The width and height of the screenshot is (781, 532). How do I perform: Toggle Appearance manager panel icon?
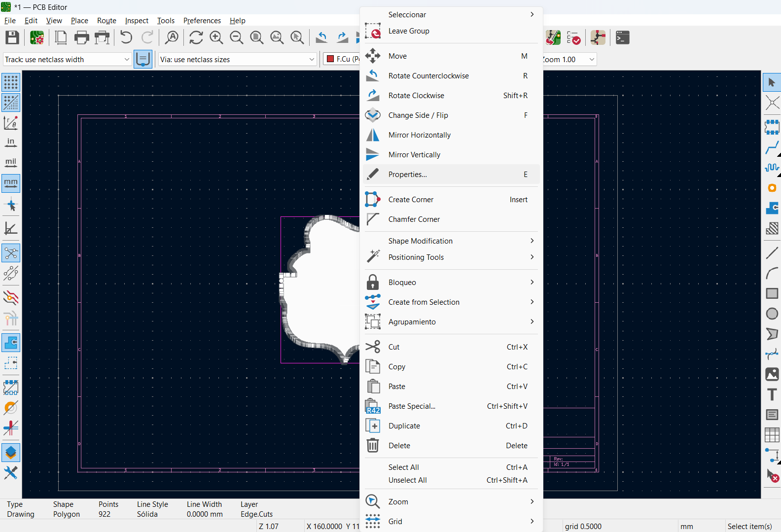11,452
